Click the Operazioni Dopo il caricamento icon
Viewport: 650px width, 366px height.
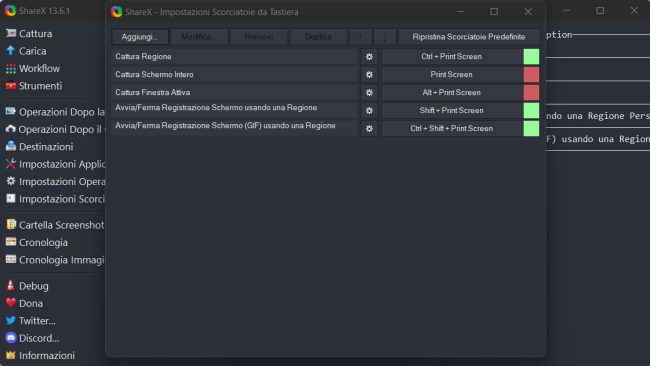click(11, 129)
